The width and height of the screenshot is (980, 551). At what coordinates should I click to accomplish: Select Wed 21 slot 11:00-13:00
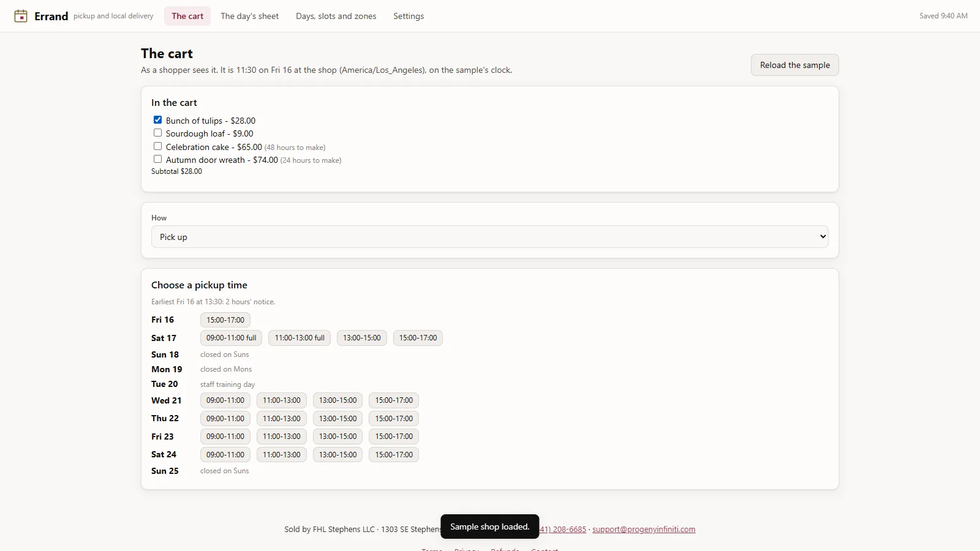click(x=282, y=400)
